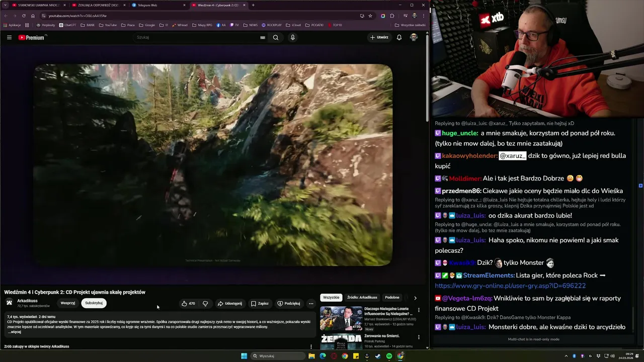Expand the Mapy RPG bookmarks folder

tap(202, 25)
